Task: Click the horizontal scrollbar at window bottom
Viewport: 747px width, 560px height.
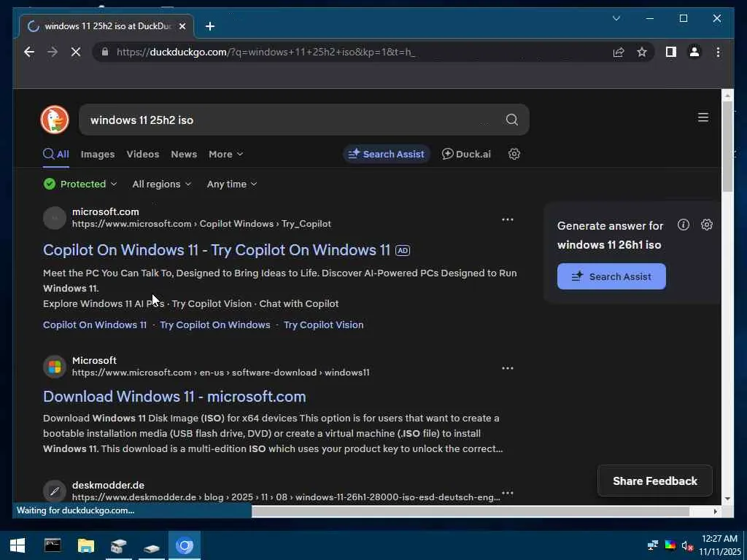Action: (x=471, y=511)
